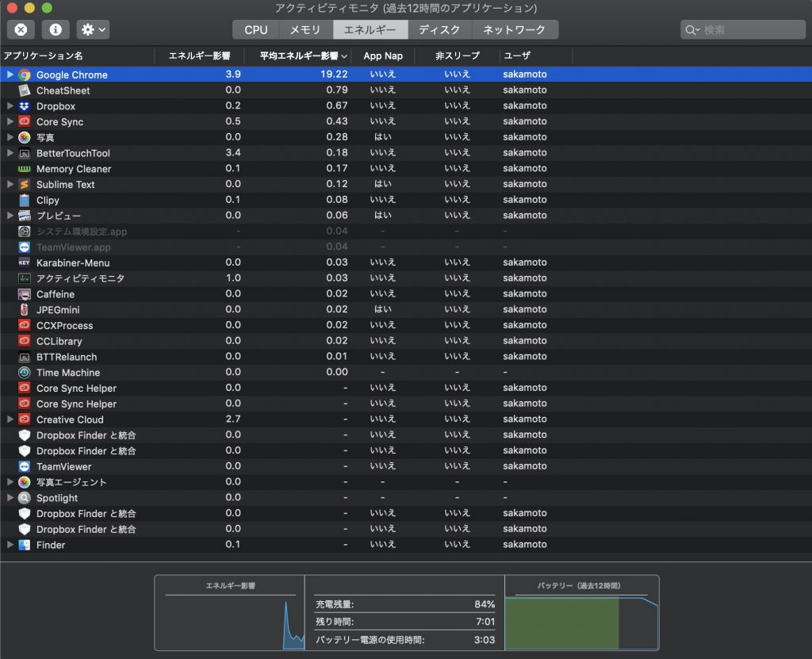Click the TeamViewer.app icon

click(25, 247)
